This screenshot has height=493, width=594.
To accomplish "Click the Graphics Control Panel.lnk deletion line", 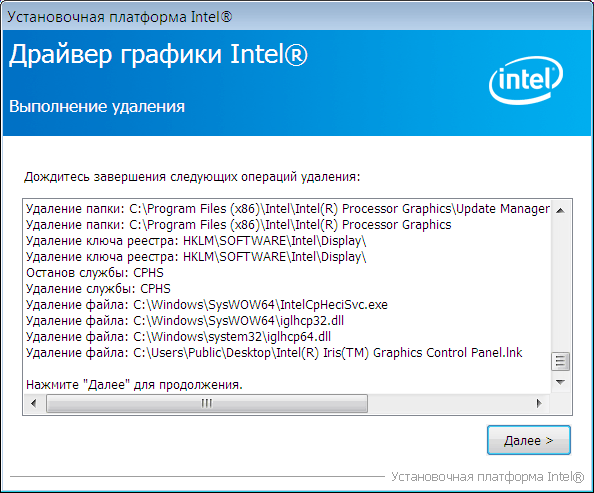I will click(274, 352).
